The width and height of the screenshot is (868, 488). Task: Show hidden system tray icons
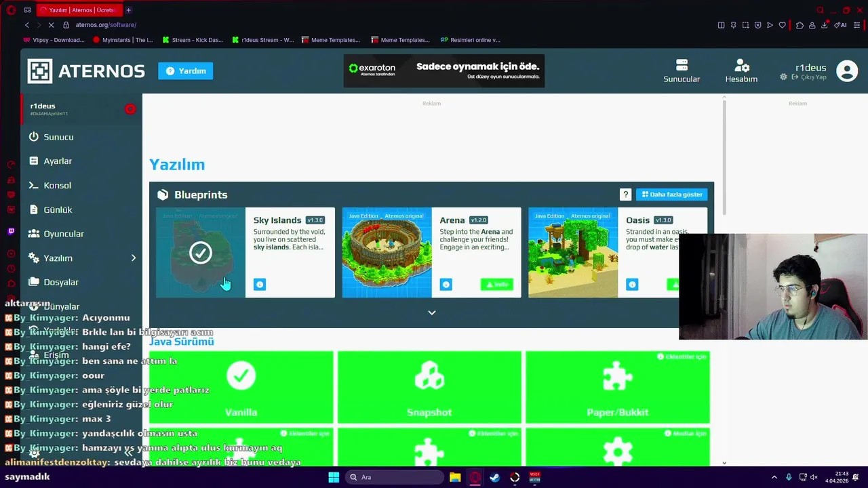tap(774, 477)
